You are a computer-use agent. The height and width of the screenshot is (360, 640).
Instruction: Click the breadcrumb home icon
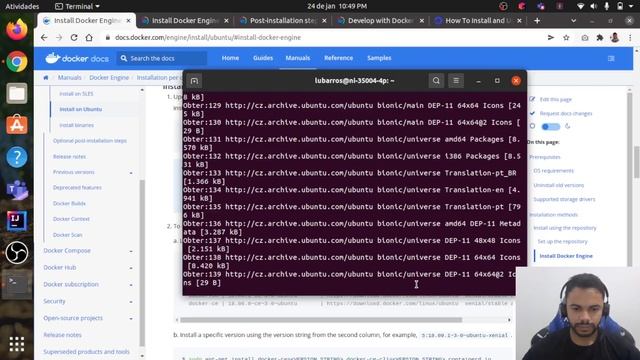click(x=46, y=78)
